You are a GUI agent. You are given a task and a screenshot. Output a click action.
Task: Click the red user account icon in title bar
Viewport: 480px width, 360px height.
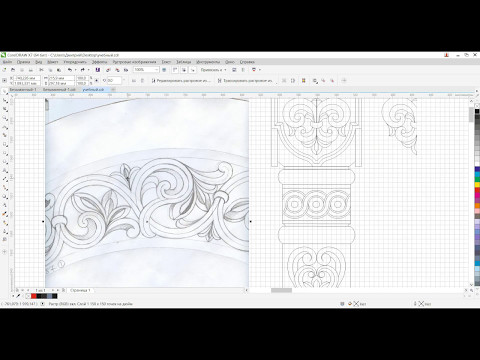446,55
